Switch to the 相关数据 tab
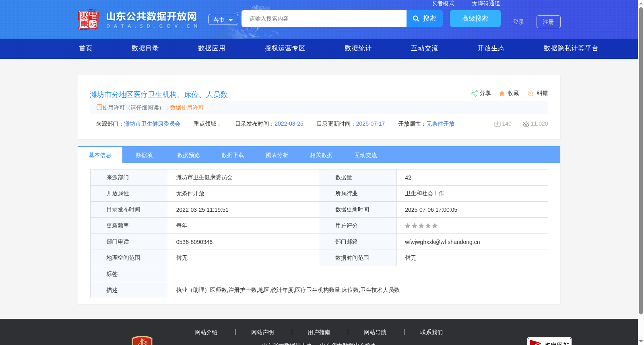The image size is (644, 345). click(x=322, y=155)
